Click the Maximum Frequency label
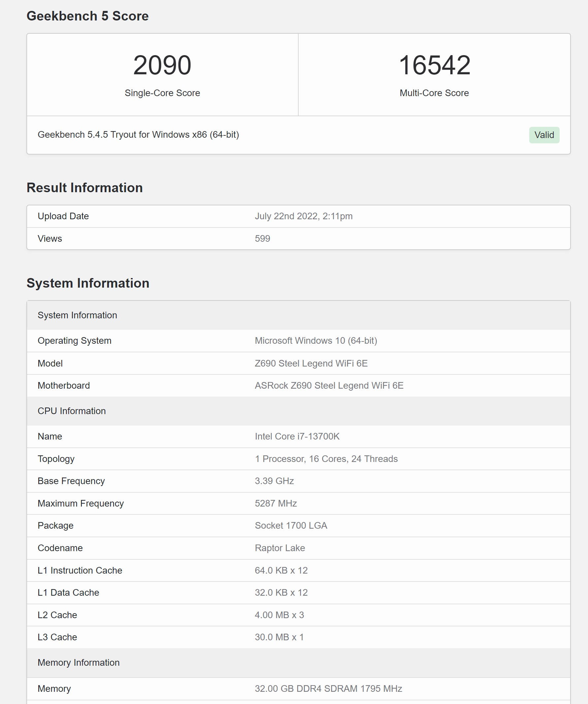This screenshot has width=588, height=704. tap(81, 504)
